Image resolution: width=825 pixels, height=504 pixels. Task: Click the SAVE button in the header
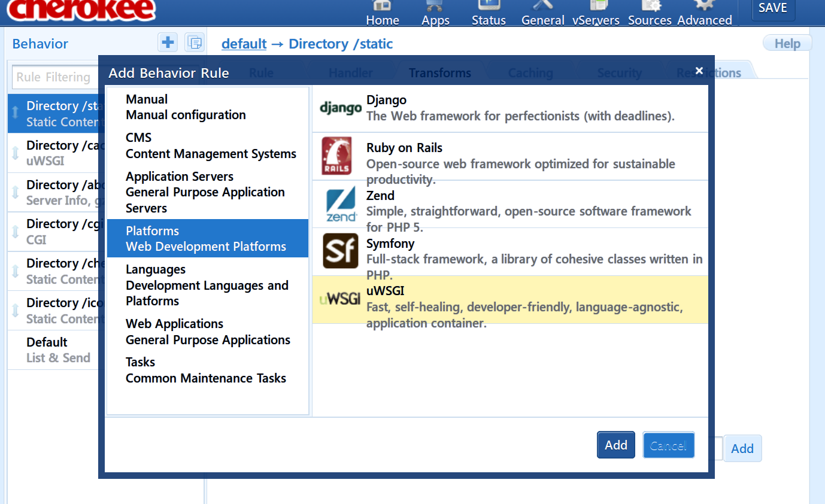coord(773,9)
